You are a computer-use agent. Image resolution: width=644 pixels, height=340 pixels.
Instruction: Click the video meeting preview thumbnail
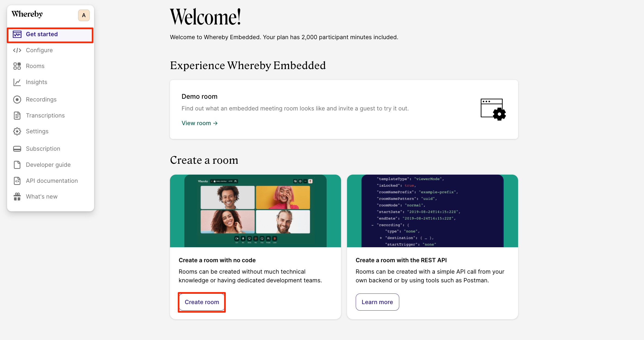point(255,211)
